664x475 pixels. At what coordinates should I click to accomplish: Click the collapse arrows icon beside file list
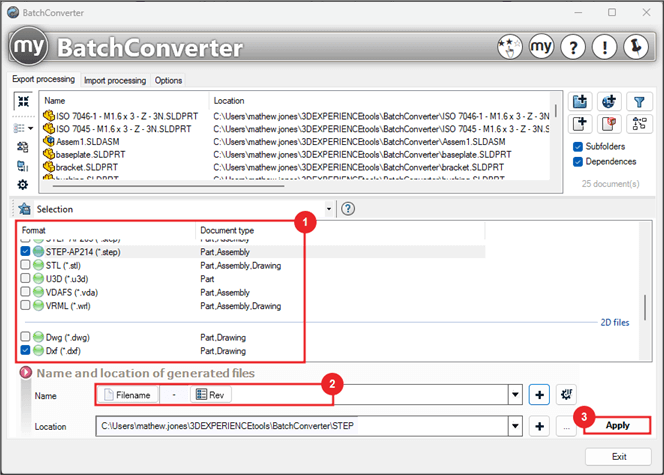point(23,101)
